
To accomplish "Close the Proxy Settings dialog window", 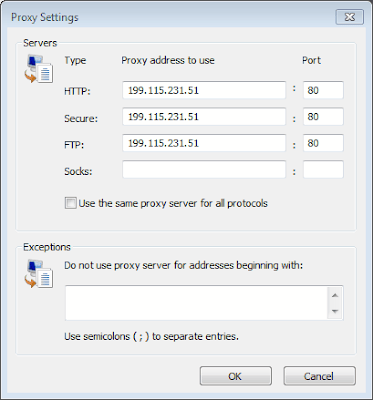I will [349, 17].
